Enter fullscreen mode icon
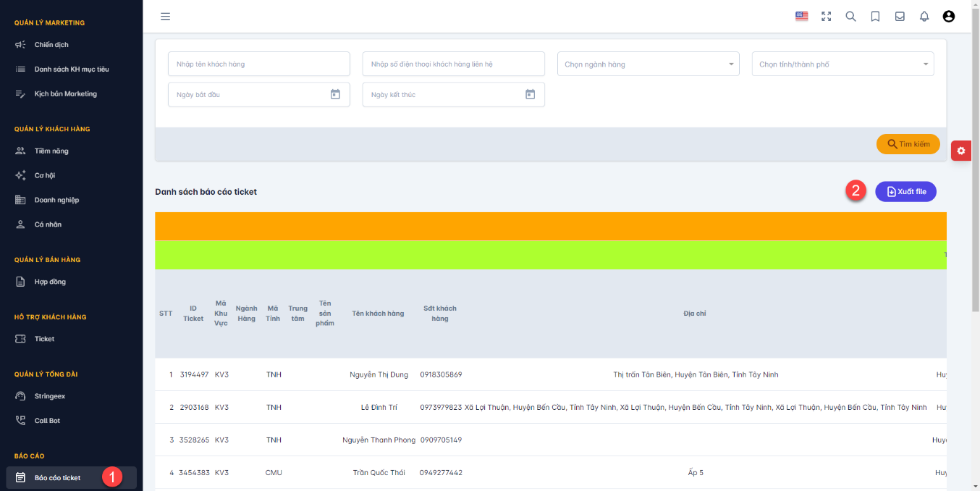This screenshot has height=491, width=980. 826,16
